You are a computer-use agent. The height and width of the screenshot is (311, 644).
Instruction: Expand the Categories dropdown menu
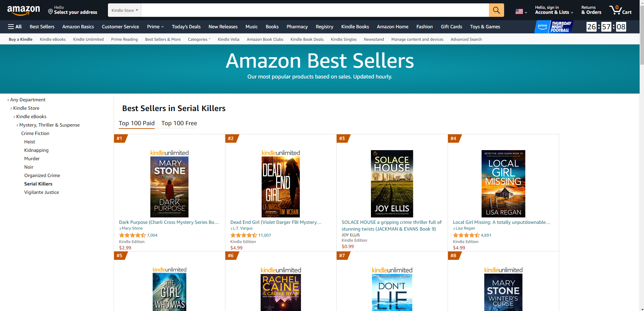click(x=199, y=39)
